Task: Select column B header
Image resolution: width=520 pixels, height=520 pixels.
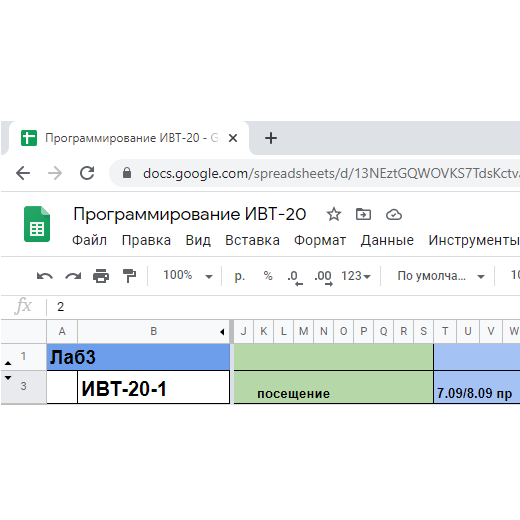Action: [153, 331]
